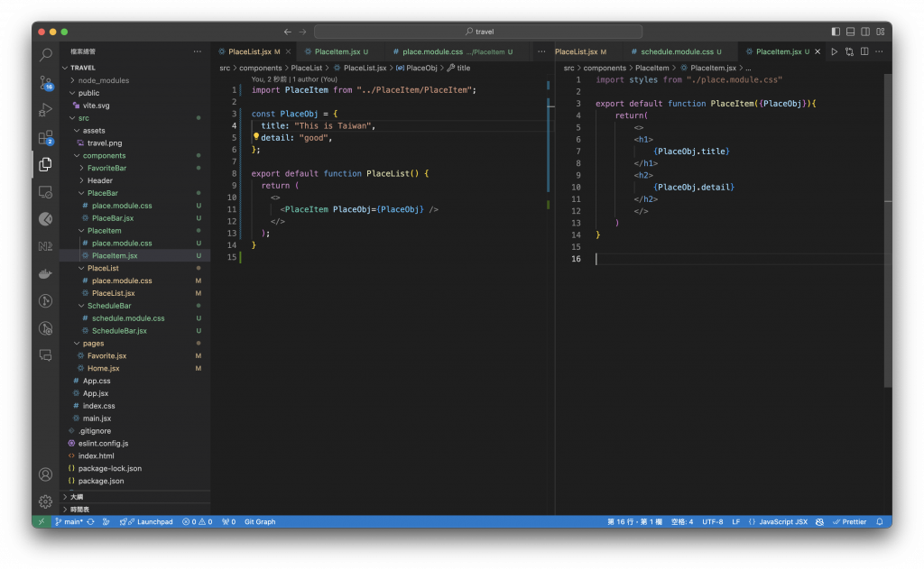Open eslint.config.js in the explorer
This screenshot has height=570, width=924.
pos(103,444)
